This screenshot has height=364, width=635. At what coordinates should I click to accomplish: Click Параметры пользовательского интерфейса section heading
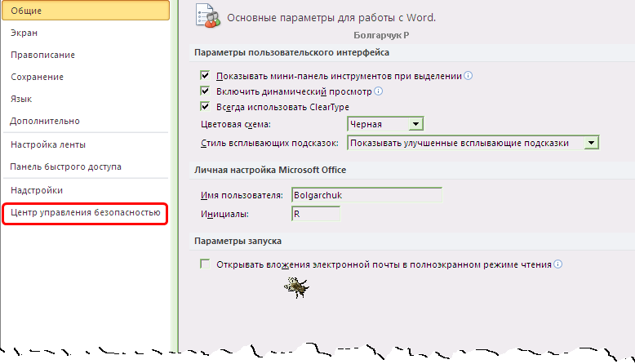[x=291, y=52]
